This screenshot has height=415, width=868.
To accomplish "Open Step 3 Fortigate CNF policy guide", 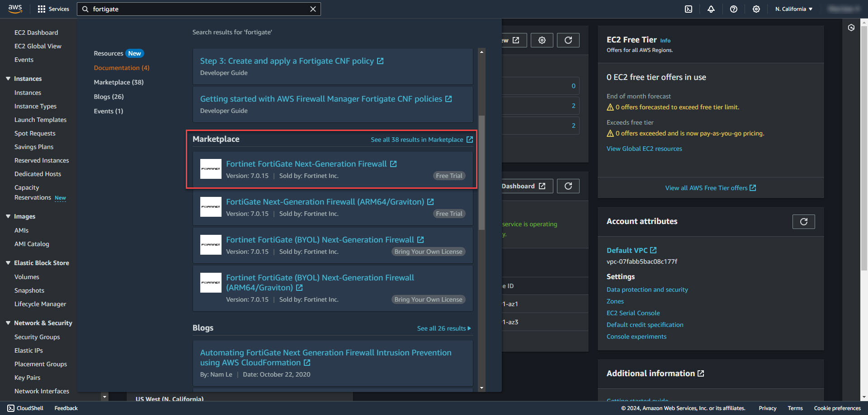I will tap(292, 61).
